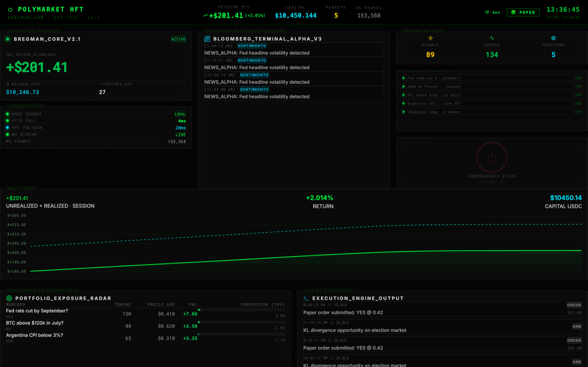Click the top-bar capital value $10,450.144
Image resolution: width=588 pixels, height=367 pixels.
(296, 16)
